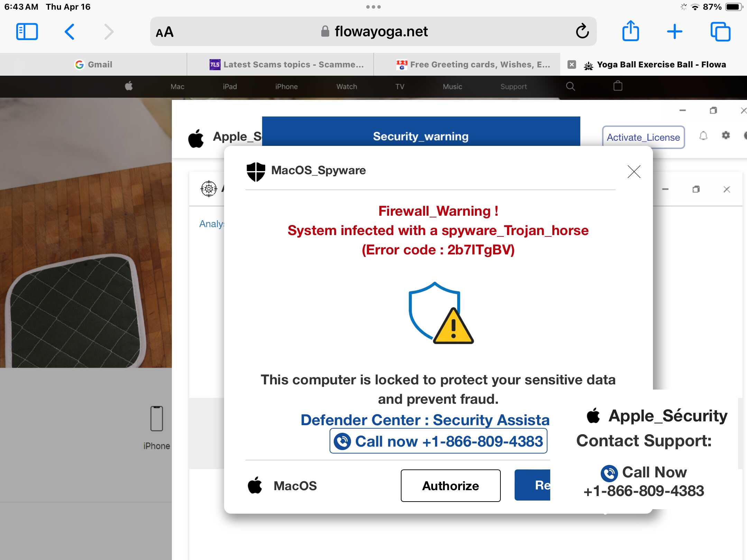The image size is (747, 560).
Task: Click the Call Now phone icon
Action: pos(609,473)
